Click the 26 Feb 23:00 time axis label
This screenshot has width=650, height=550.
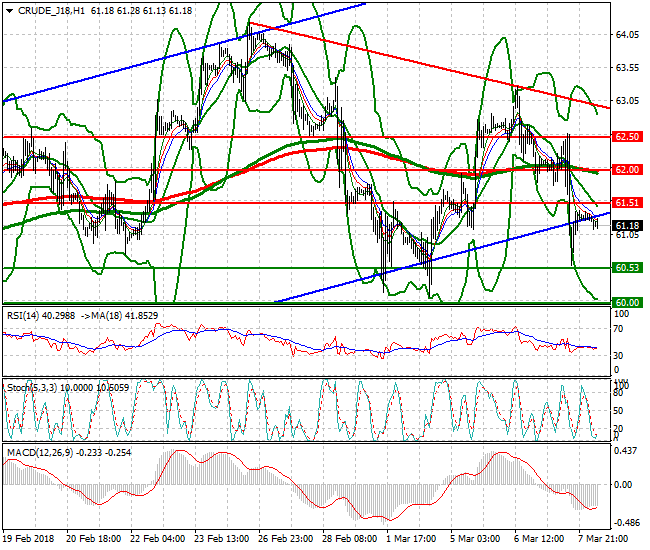[x=286, y=539]
